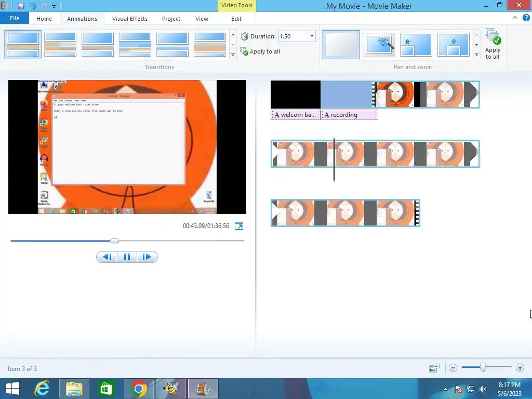Switch to the Project tab
Image resolution: width=532 pixels, height=399 pixels.
click(171, 19)
